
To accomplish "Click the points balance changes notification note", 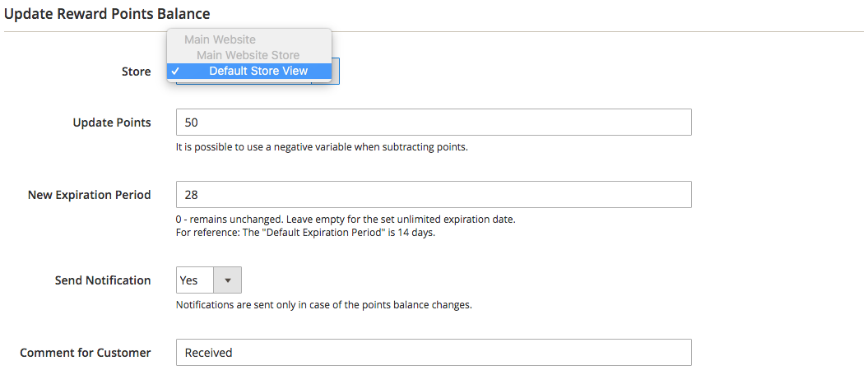I will pyautogui.click(x=324, y=305).
